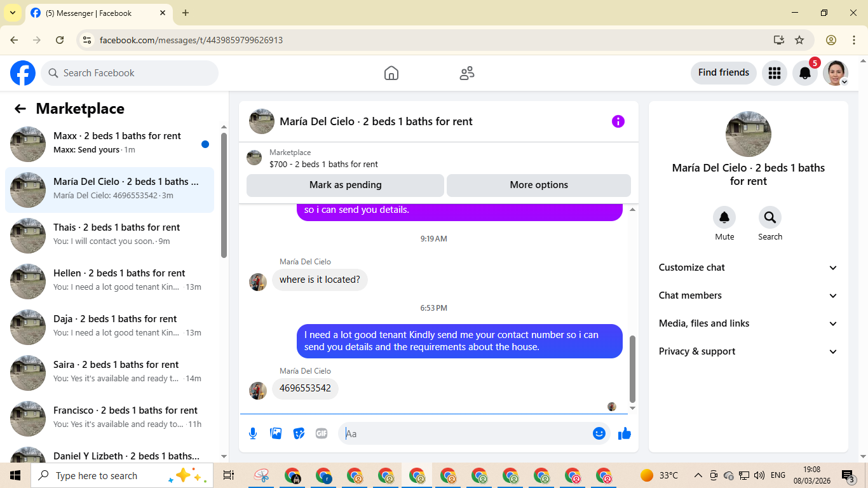The width and height of the screenshot is (868, 488).
Task: Open the Francisco conversation
Action: tap(109, 419)
